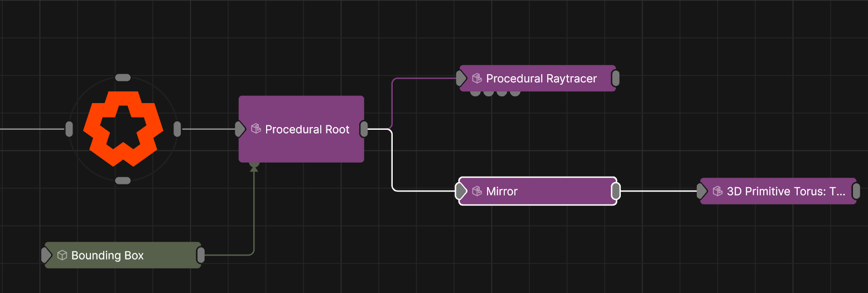This screenshot has height=293, width=868.
Task: Click the output port of Procedural Raytracer
Action: 616,79
